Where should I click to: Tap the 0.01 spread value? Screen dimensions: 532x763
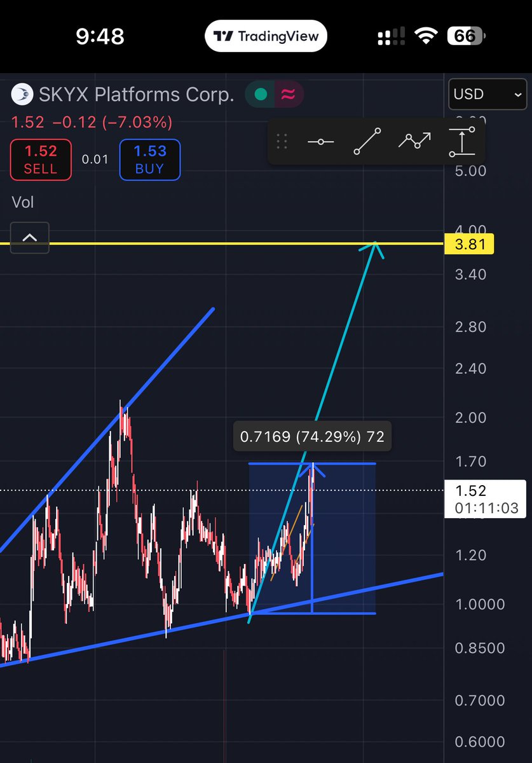(95, 159)
